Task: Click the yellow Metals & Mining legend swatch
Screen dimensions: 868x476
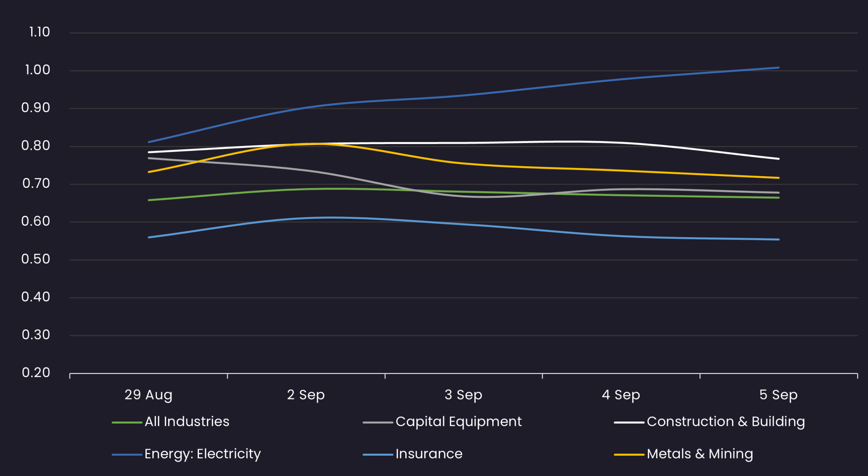Action: (629, 455)
